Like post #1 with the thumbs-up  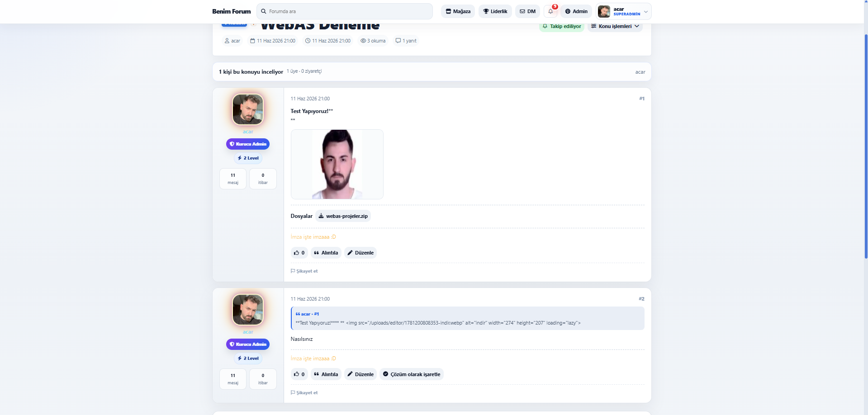(299, 253)
